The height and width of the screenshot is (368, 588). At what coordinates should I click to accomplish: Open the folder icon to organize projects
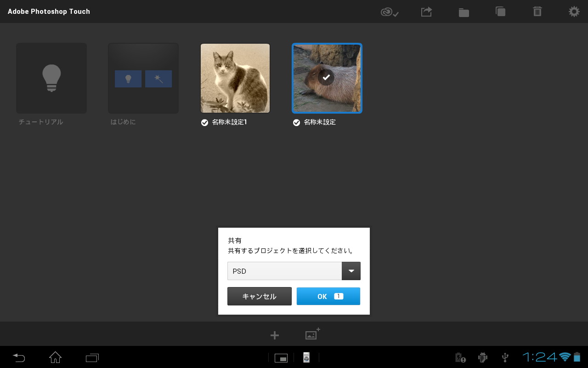point(464,12)
